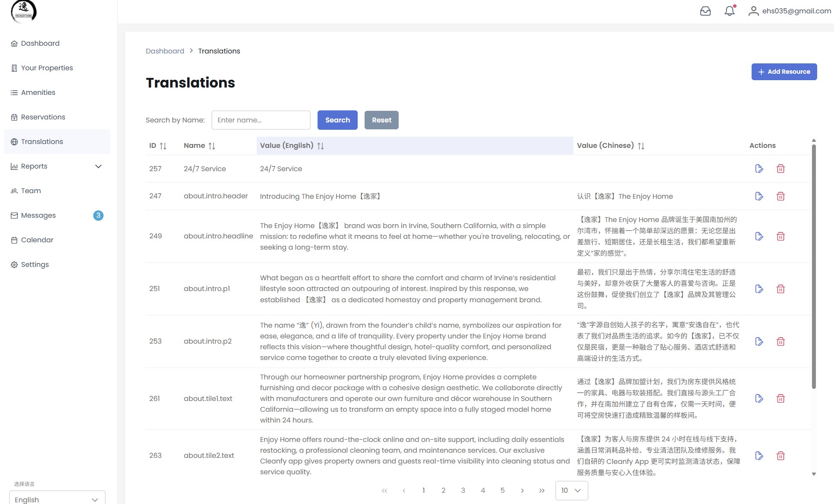The image size is (834, 504).
Task: Sort by Value (English) column
Action: (320, 146)
